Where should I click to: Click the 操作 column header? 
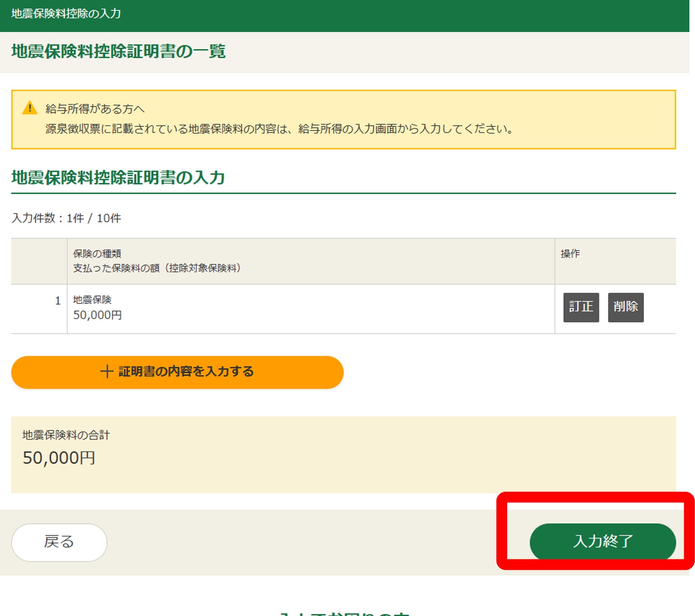pos(570,254)
